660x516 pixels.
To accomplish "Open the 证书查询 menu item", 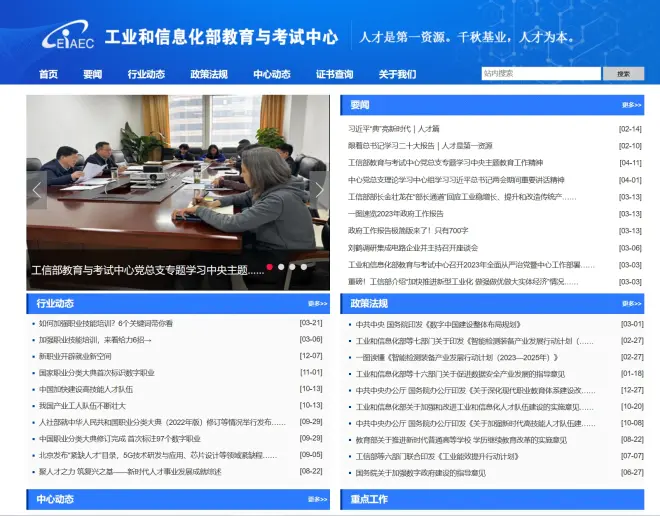I will point(334,74).
